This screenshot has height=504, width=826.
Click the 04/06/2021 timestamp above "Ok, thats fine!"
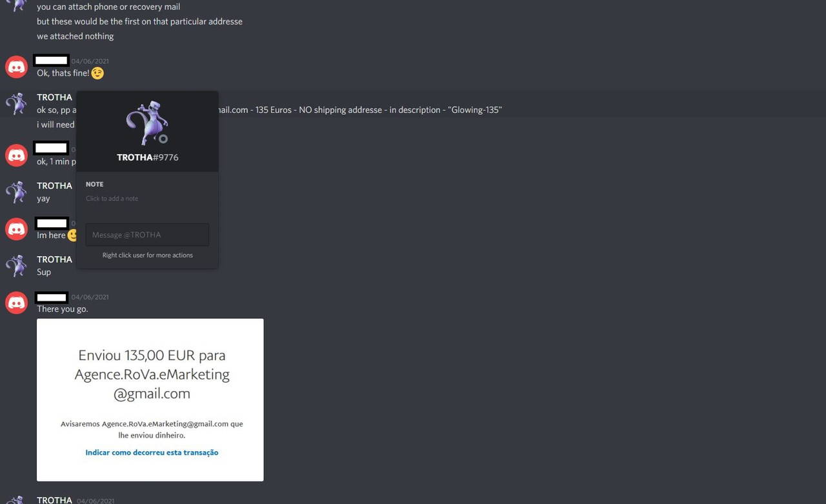pyautogui.click(x=90, y=61)
